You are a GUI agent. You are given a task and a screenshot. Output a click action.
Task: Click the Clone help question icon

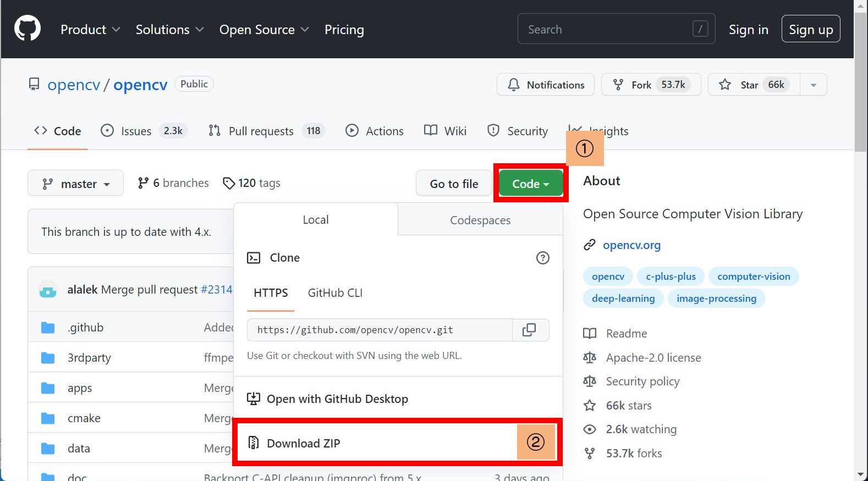point(542,258)
